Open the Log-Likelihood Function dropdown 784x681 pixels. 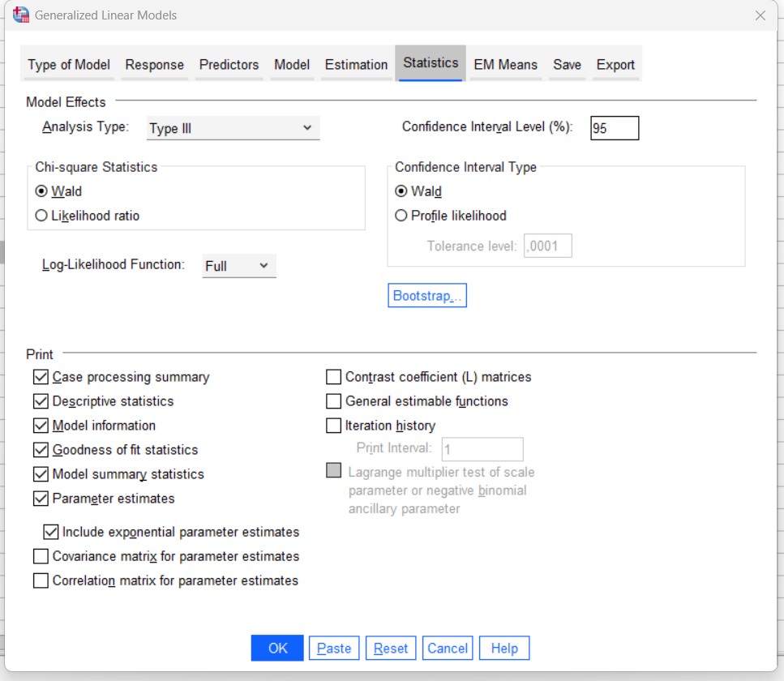[x=239, y=266]
